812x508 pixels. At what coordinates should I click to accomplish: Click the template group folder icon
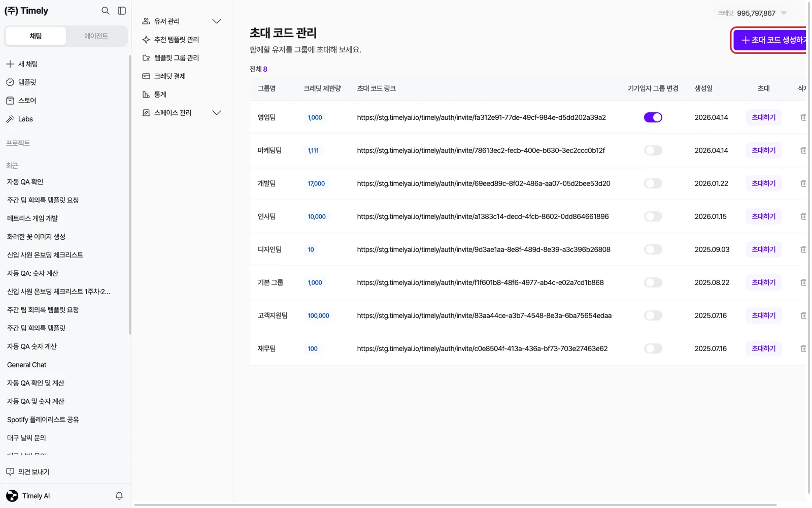coord(146,58)
